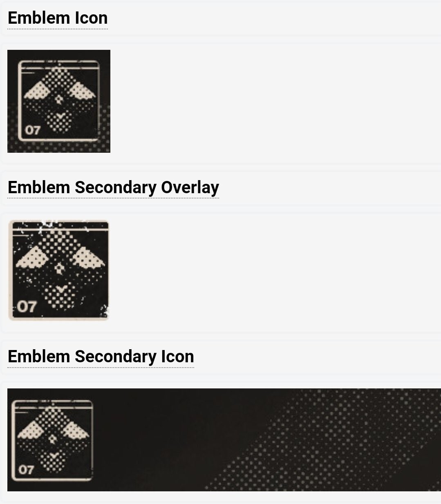Viewport: 441px width, 504px height.
Task: Click the chevron mark in the Emblem Icon image
Action: click(x=61, y=117)
